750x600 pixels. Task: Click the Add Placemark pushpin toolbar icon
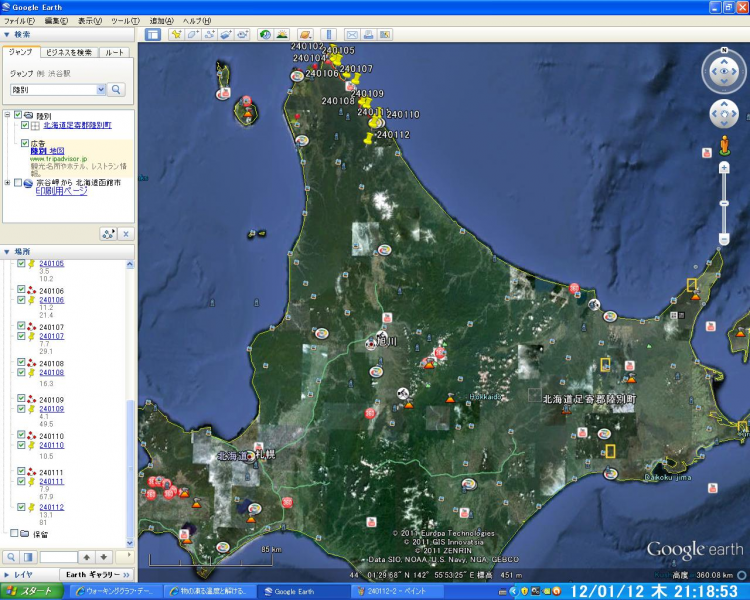176,34
